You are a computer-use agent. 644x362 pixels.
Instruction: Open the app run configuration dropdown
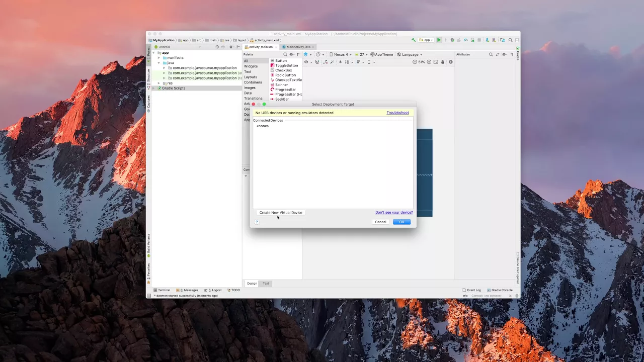[x=426, y=40]
